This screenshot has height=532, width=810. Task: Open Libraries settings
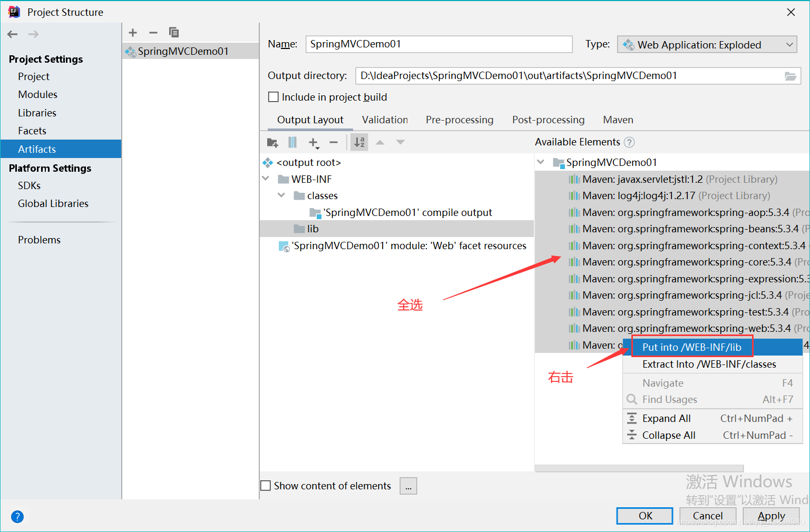tap(37, 113)
